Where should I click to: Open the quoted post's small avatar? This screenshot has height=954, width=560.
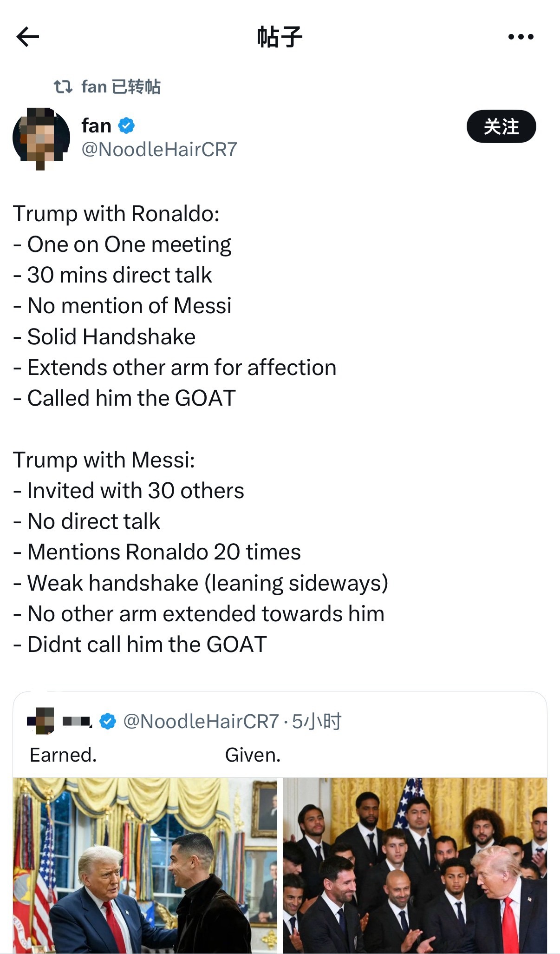(x=40, y=721)
